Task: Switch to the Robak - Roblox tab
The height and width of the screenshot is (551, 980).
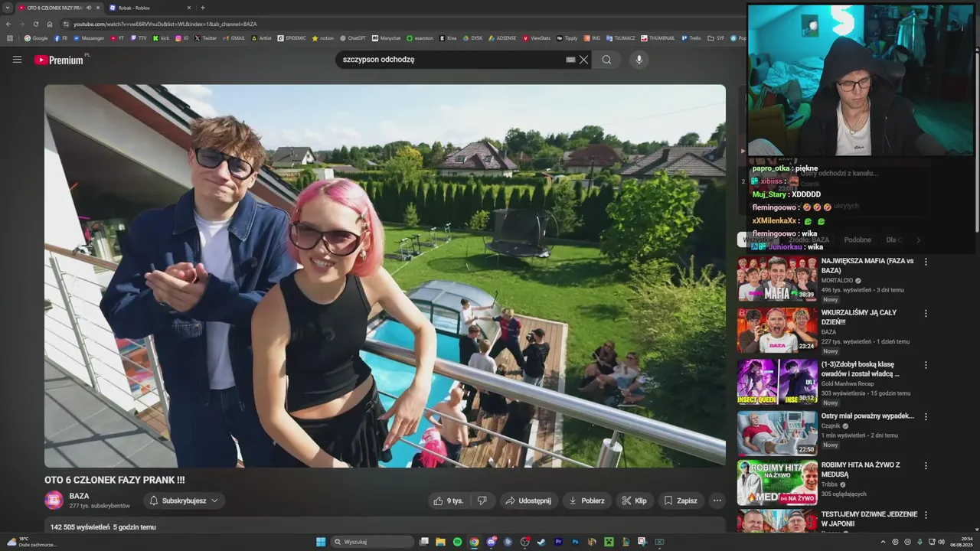Action: click(x=150, y=8)
